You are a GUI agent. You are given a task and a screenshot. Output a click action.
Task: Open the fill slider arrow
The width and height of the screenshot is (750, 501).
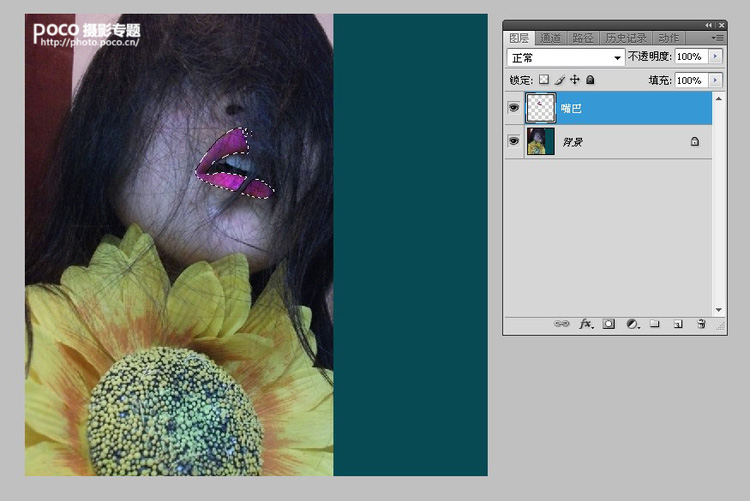pyautogui.click(x=716, y=80)
